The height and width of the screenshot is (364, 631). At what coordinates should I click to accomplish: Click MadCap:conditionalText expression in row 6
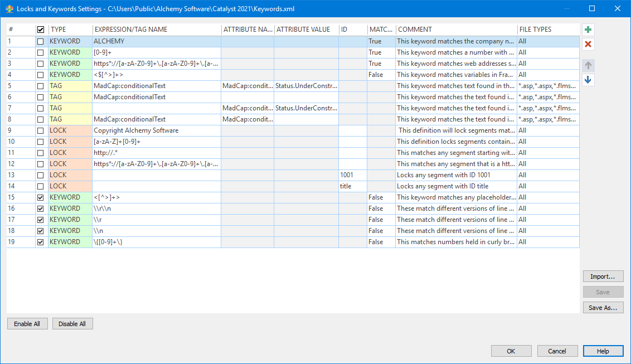point(157,97)
